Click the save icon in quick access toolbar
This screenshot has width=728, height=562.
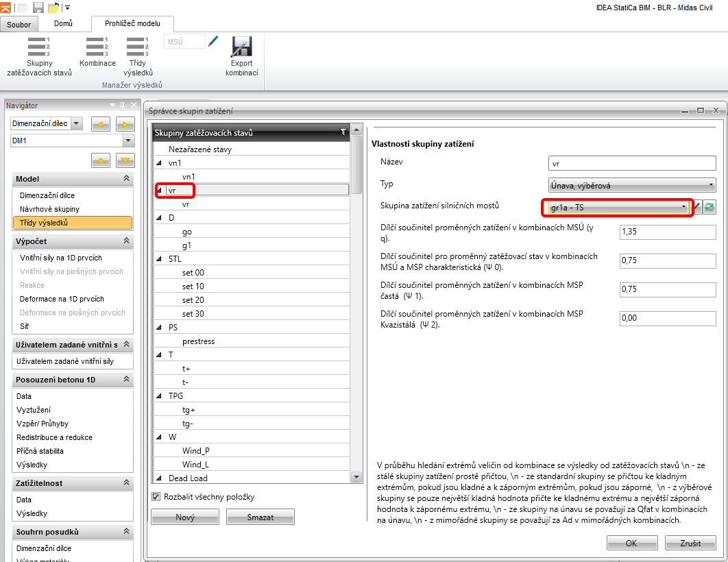pyautogui.click(x=38, y=7)
